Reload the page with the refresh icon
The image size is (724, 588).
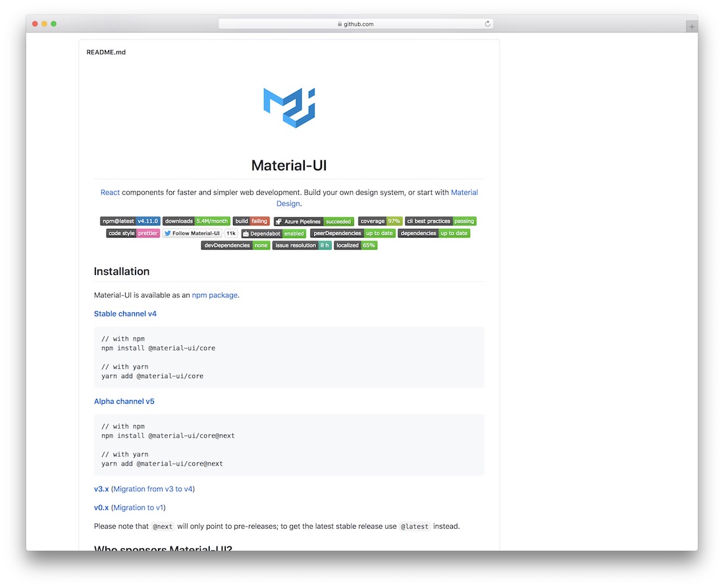(x=487, y=24)
